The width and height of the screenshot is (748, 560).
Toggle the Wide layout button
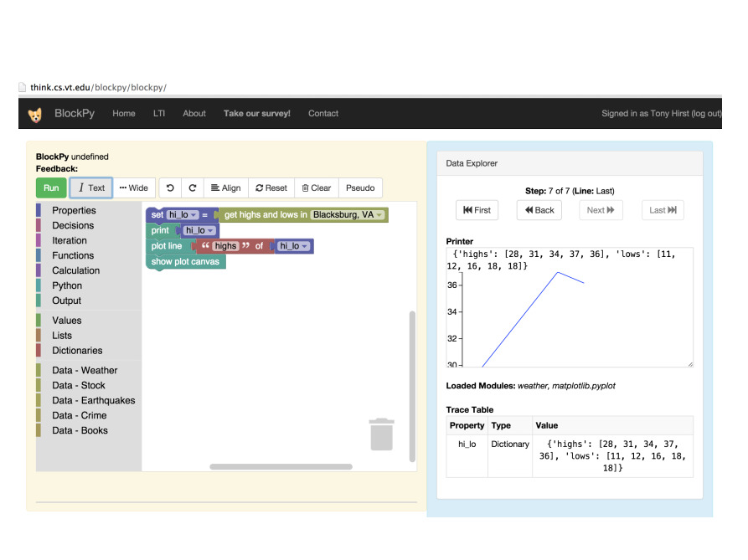click(134, 188)
